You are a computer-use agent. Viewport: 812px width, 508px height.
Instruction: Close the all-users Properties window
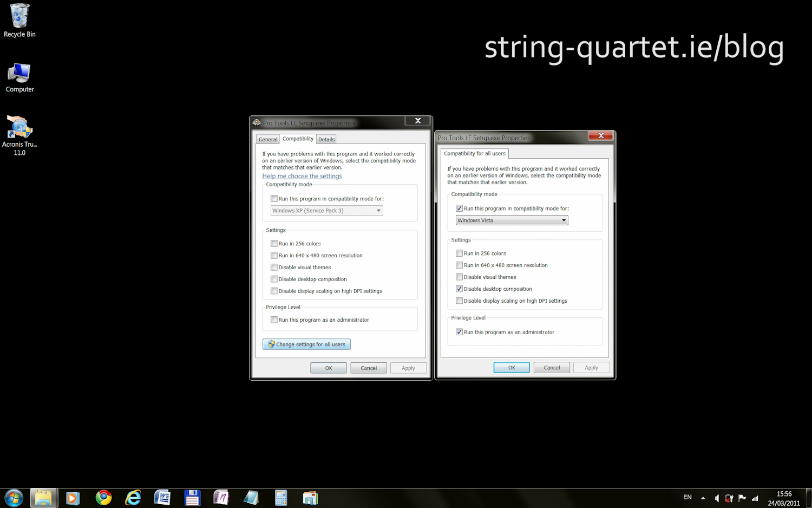pyautogui.click(x=601, y=136)
